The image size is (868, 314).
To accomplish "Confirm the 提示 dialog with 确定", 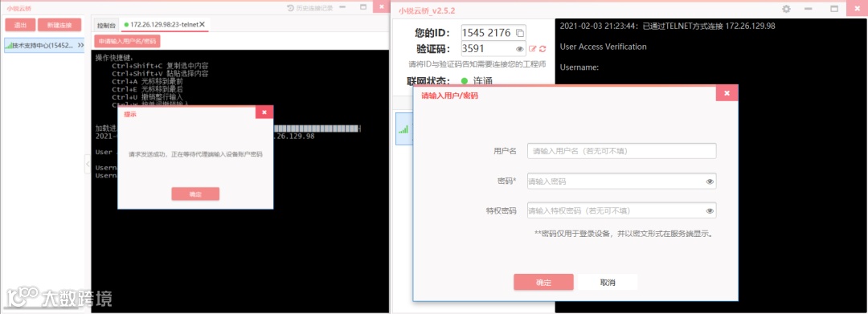I will coord(195,194).
